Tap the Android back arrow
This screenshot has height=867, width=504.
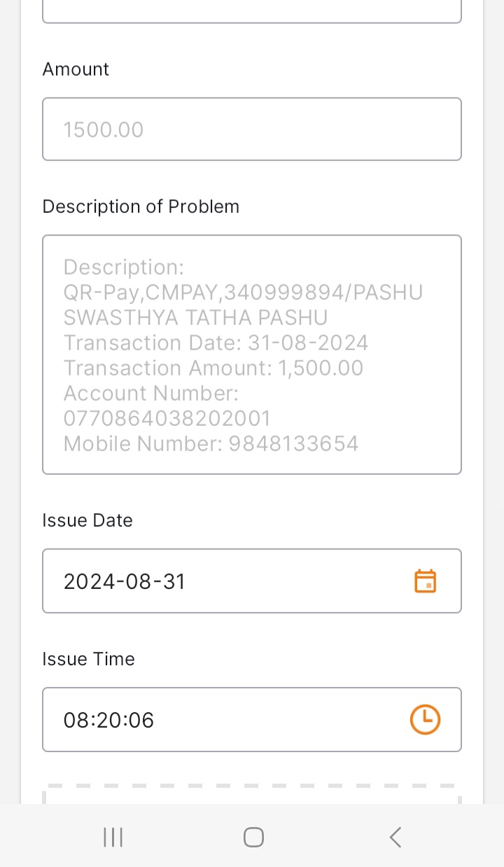395,837
